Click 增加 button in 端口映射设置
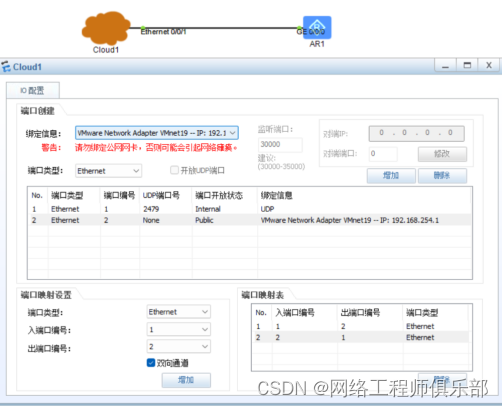This screenshot has height=407, width=503. (186, 380)
